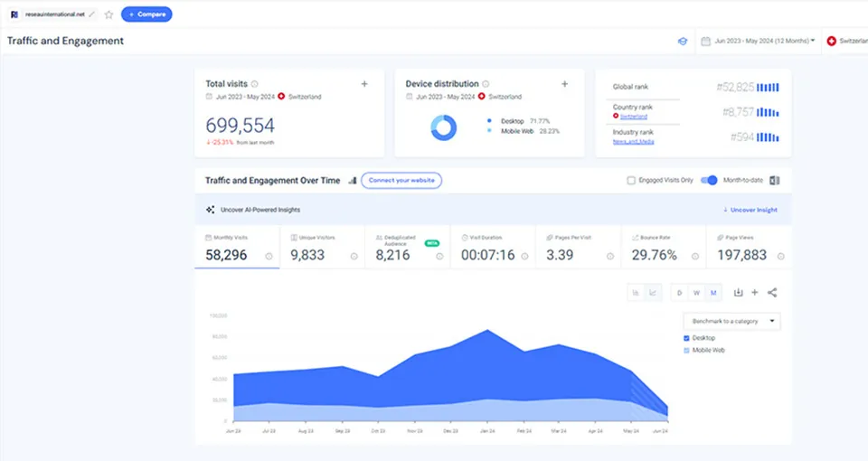Open the Jun 2023 - May 2024 date range dropdown

click(758, 41)
